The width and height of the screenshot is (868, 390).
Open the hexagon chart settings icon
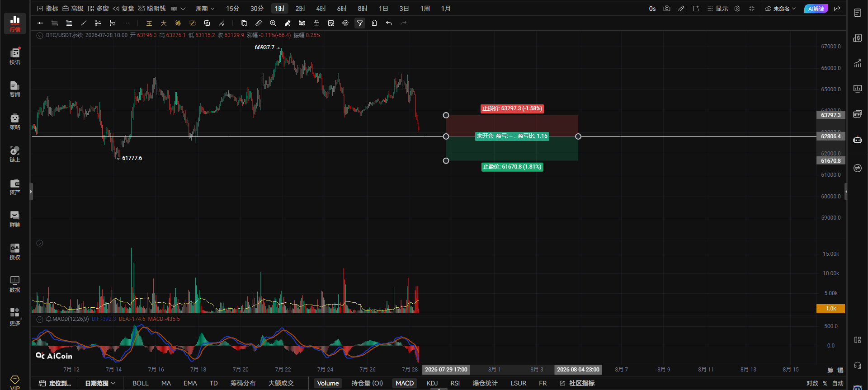(737, 9)
